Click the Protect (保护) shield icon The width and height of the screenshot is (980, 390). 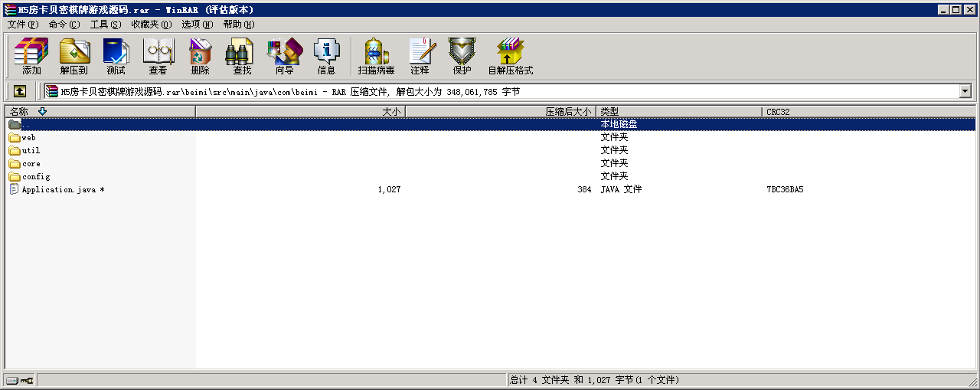coord(462,56)
